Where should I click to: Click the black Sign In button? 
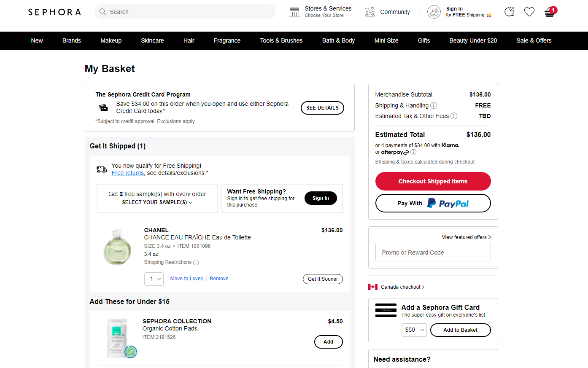tap(321, 198)
